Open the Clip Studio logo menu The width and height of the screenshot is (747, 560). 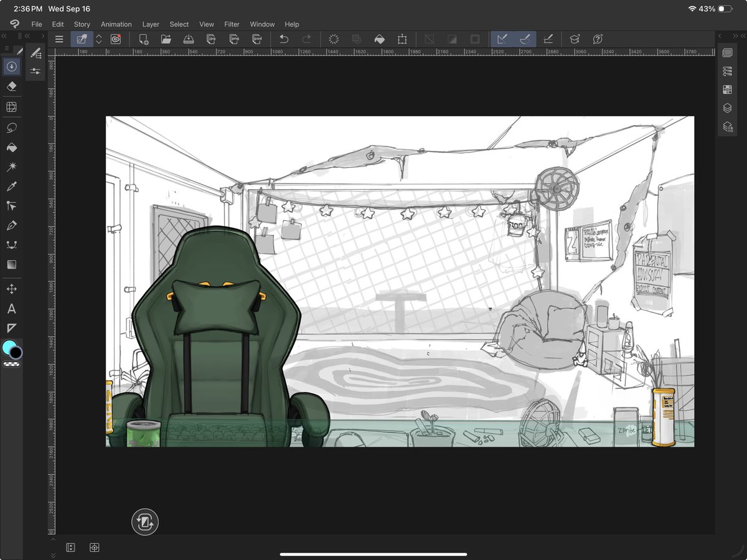coord(14,24)
